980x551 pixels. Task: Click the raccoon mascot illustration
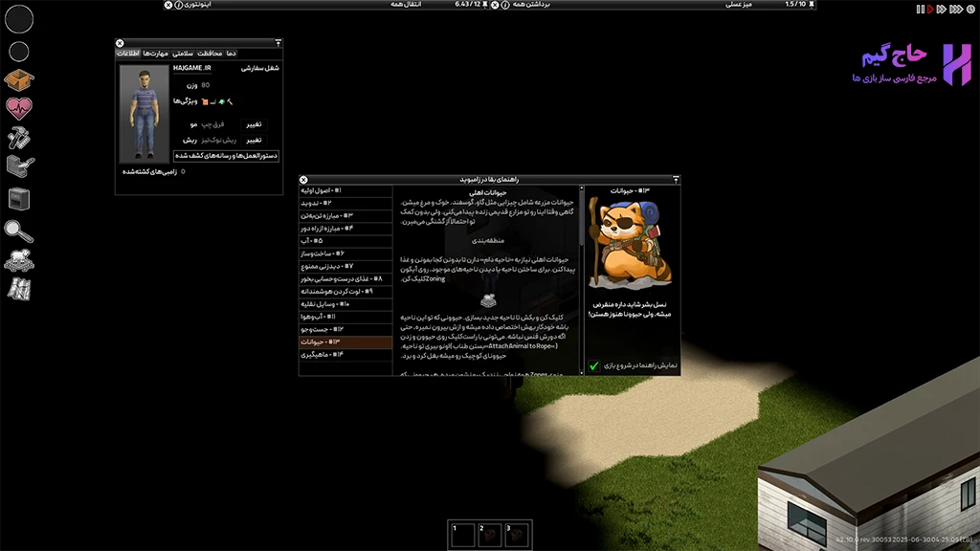(632, 244)
